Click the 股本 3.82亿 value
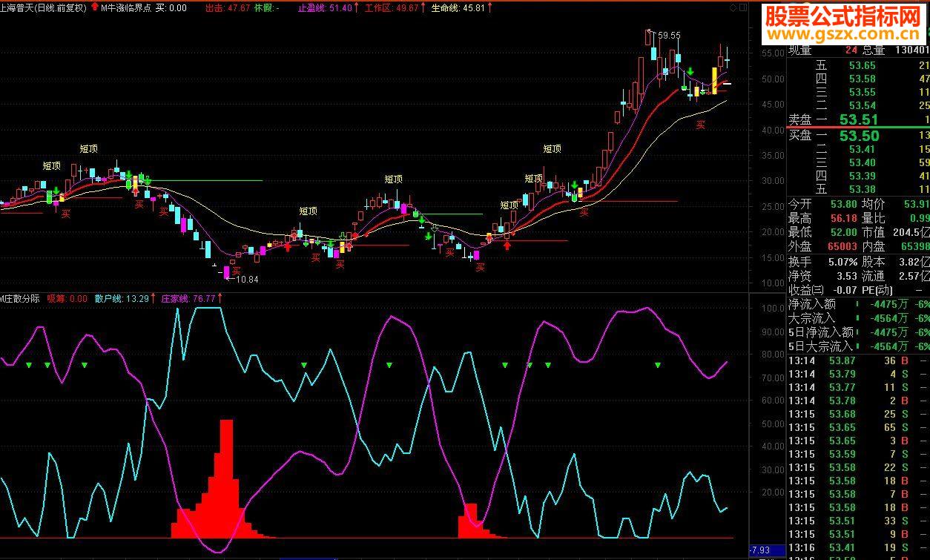 916,262
